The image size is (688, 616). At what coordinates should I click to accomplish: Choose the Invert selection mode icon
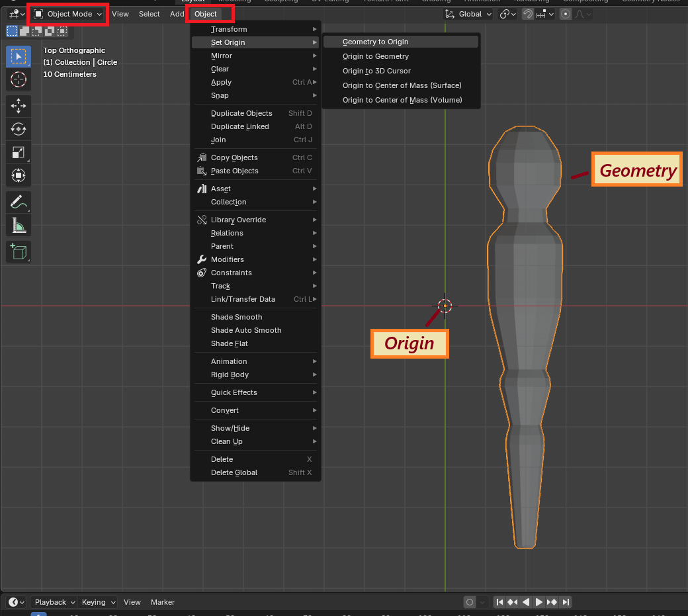(50, 31)
